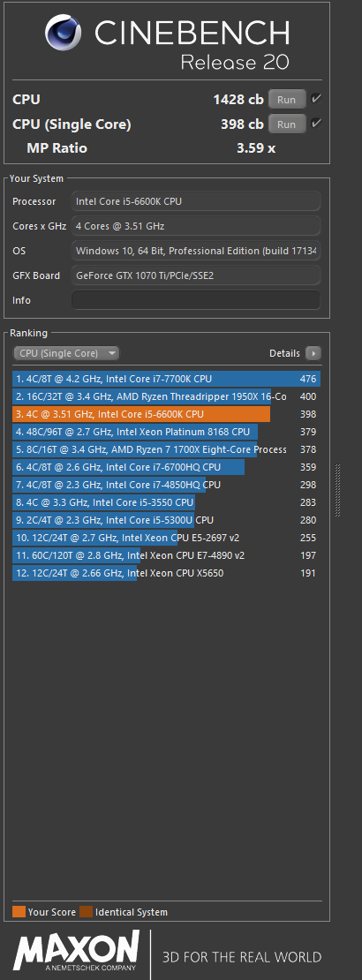Select the Ryzen 7 1700X ranking row
Screen dimensions: 362x980
(166, 449)
